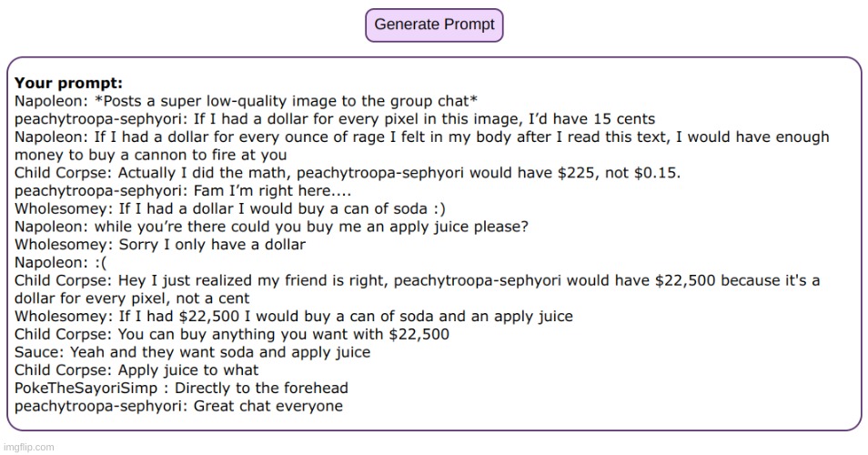Select the line about posting a low-quality image

(x=246, y=101)
